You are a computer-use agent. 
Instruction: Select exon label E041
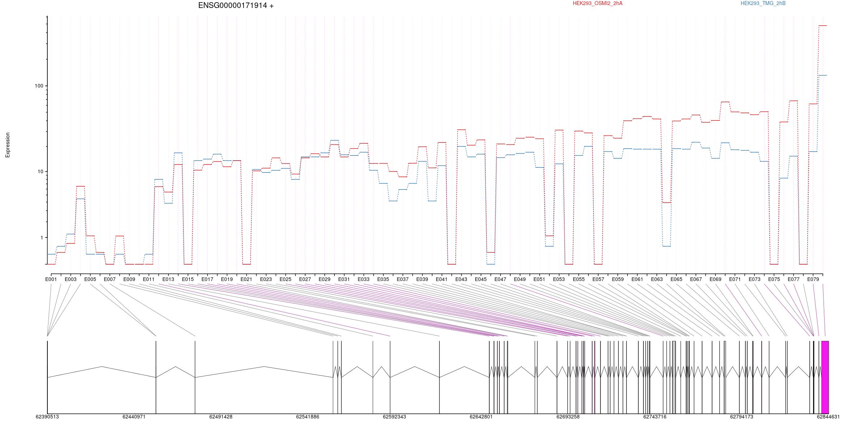[442, 279]
